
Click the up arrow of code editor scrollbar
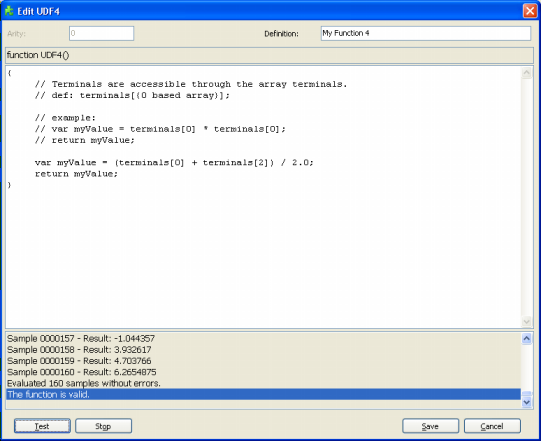click(527, 73)
